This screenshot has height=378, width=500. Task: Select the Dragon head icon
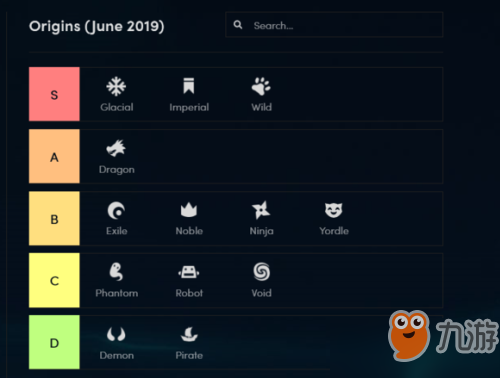[x=116, y=148]
